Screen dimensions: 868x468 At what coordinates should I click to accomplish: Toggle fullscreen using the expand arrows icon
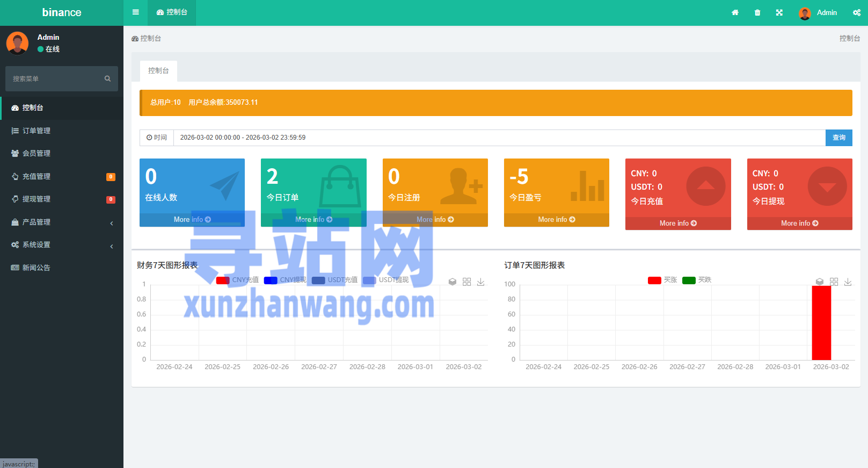coord(779,12)
